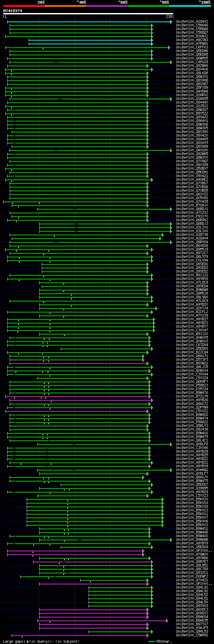This screenshot has width=214, height=644.
Task: Select the UniRef100_Q5FX59 label
Action: 192,88
